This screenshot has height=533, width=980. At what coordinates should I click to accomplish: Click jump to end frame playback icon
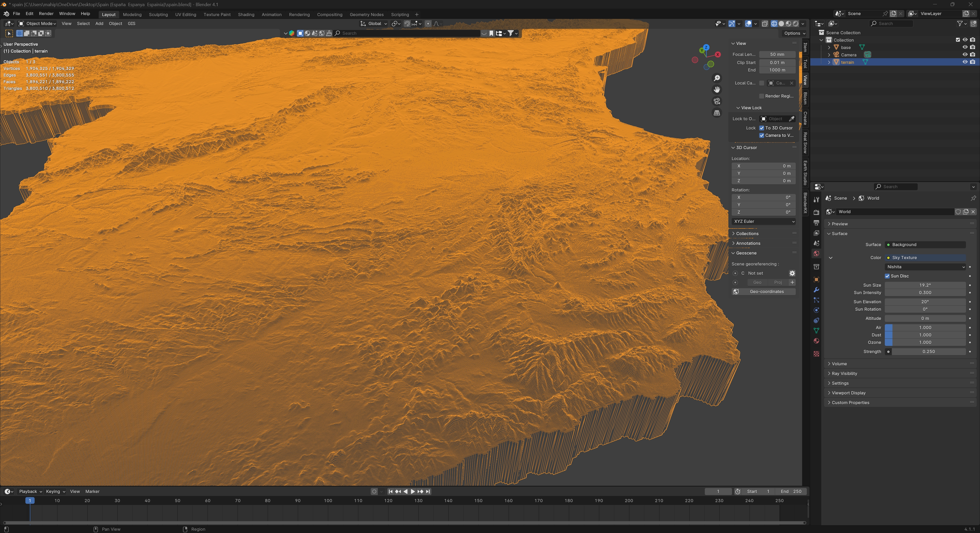[x=428, y=492]
